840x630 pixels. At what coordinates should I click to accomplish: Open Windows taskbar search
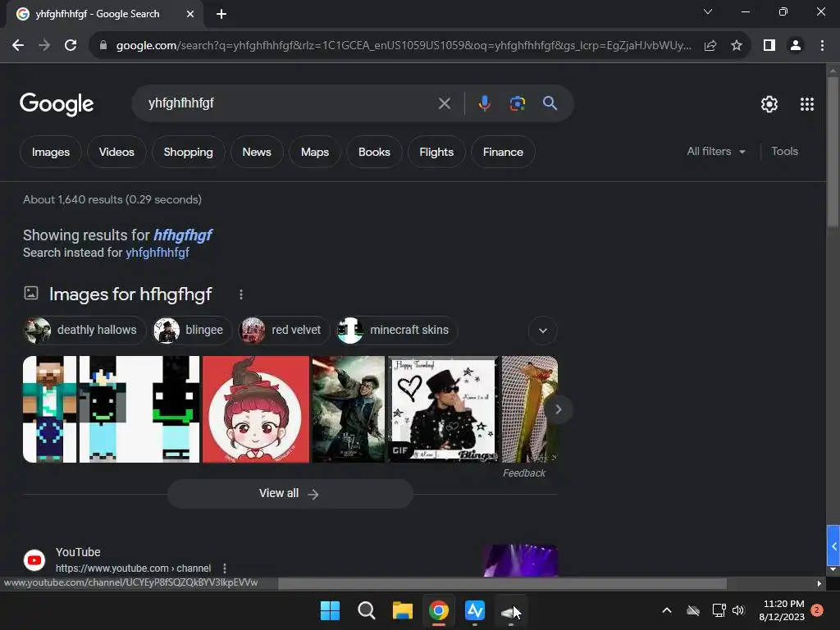point(367,610)
